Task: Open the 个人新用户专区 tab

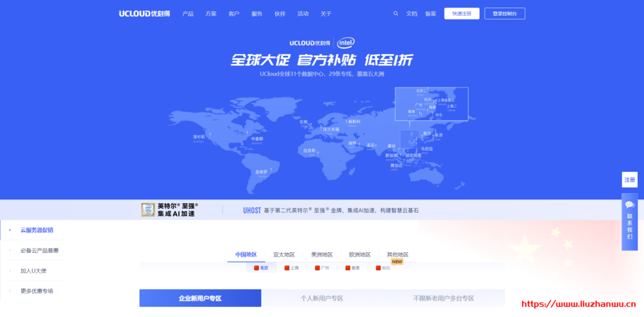Action: pyautogui.click(x=322, y=298)
